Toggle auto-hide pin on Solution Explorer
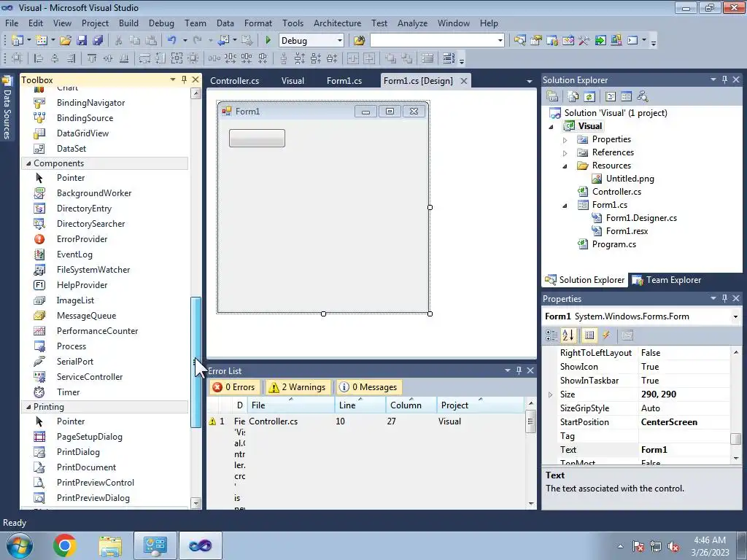747x560 pixels. coord(724,79)
